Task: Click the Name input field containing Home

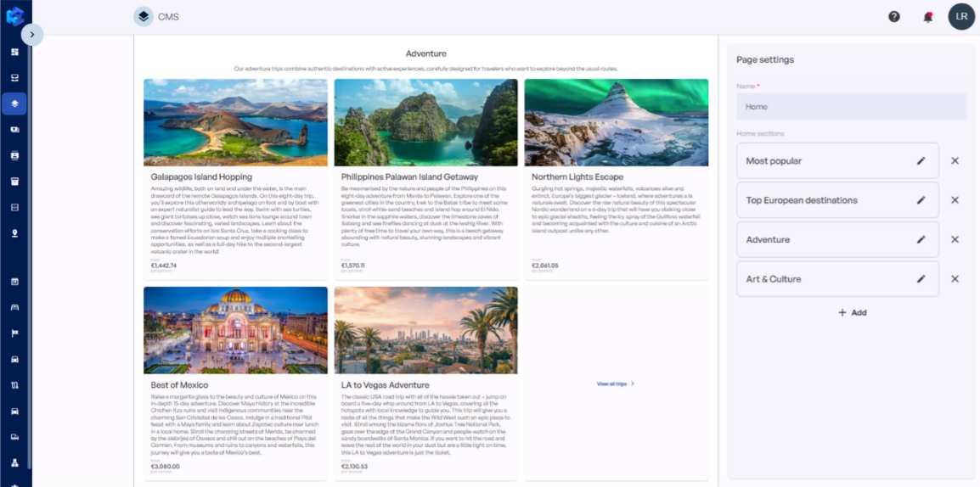Action: pos(851,107)
